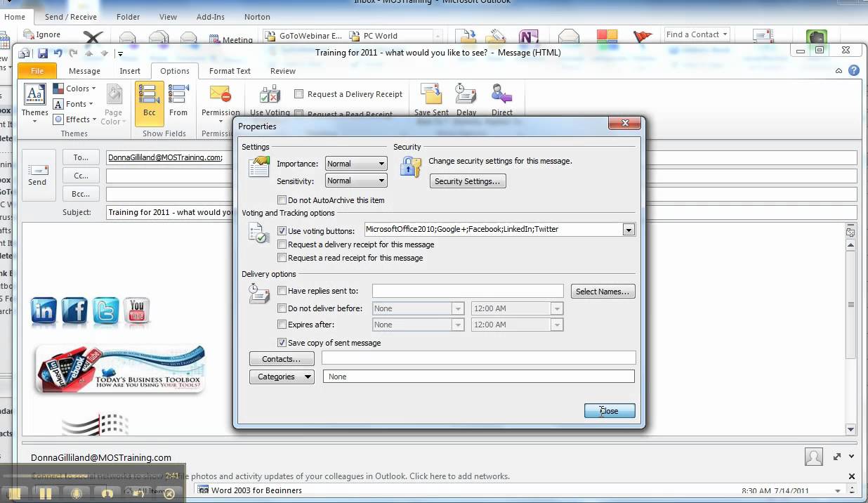Screen dimensions: 868x503
Task: Check ribbon Request a Delivery Receipt box
Action: click(298, 94)
